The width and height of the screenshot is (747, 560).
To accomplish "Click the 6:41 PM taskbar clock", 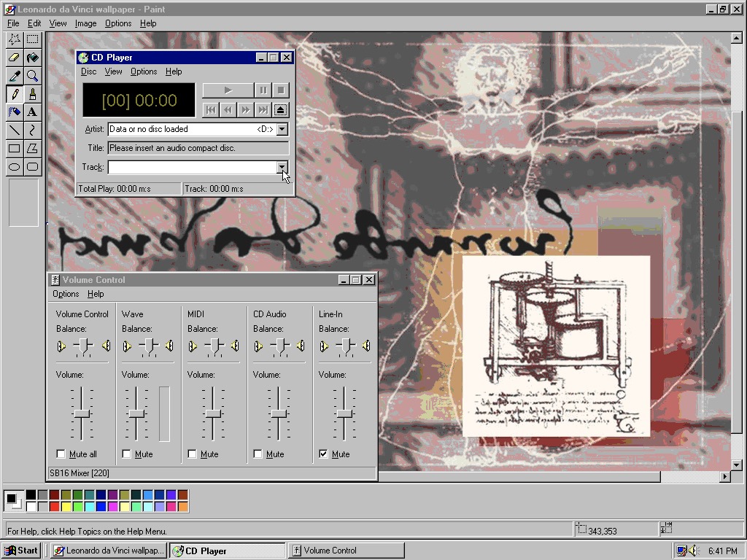I will click(722, 551).
